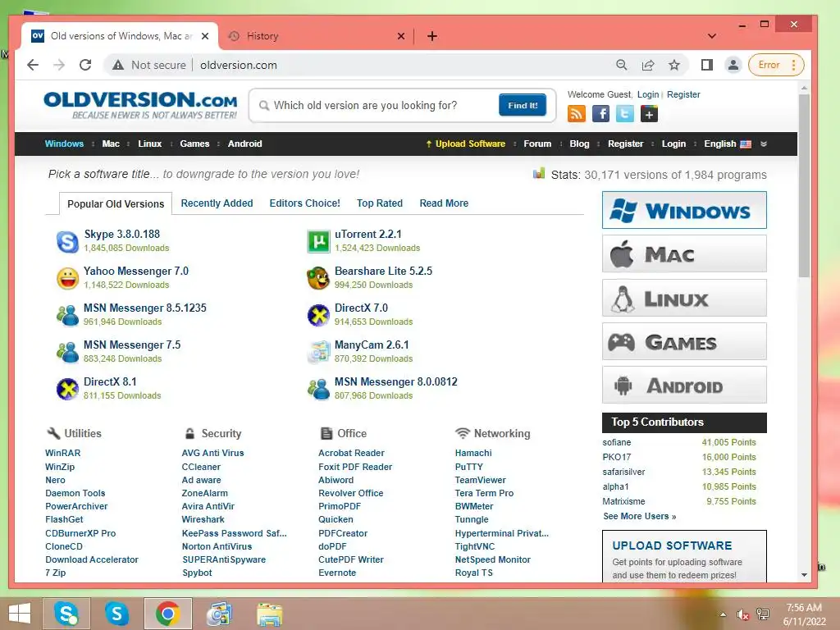
Task: Open the Mac menu item
Action: [x=111, y=144]
